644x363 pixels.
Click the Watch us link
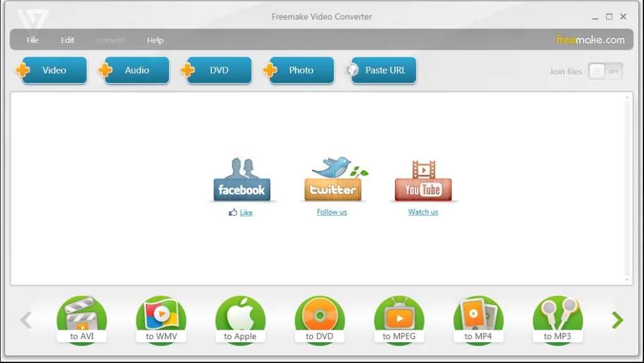423,212
